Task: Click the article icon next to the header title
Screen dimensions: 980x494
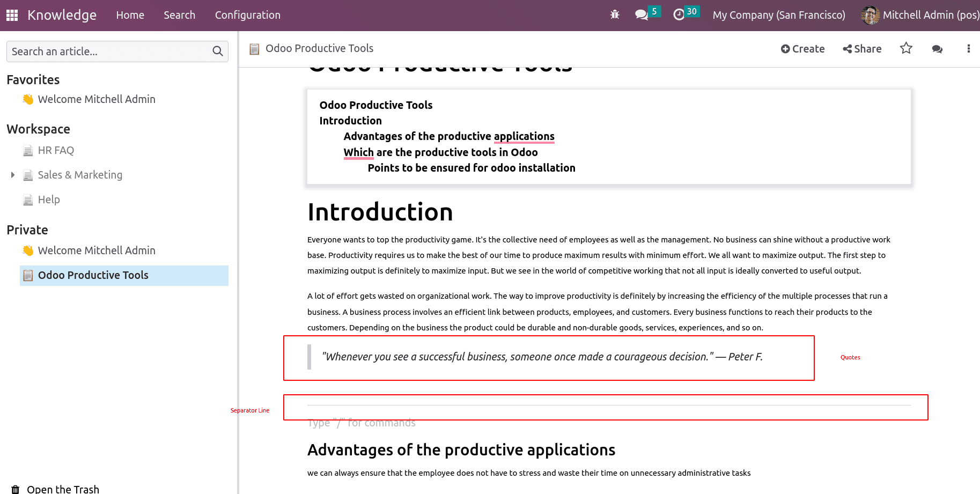Action: tap(254, 49)
